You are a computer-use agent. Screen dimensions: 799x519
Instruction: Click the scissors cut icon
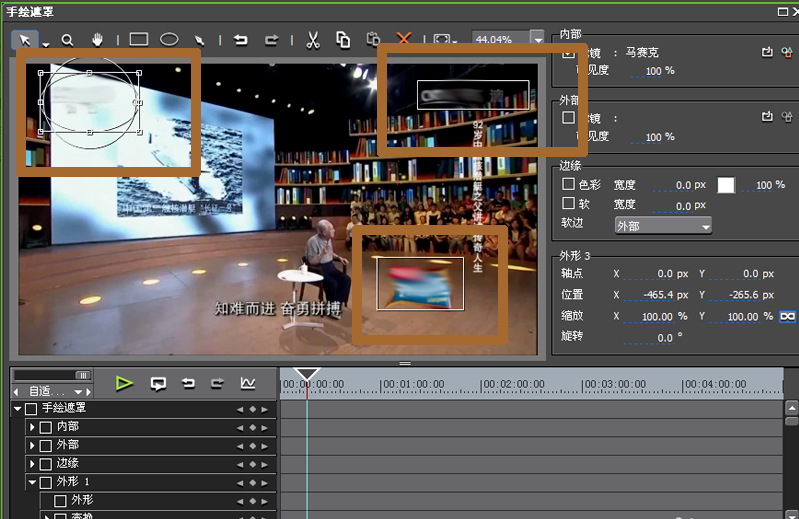pos(312,40)
